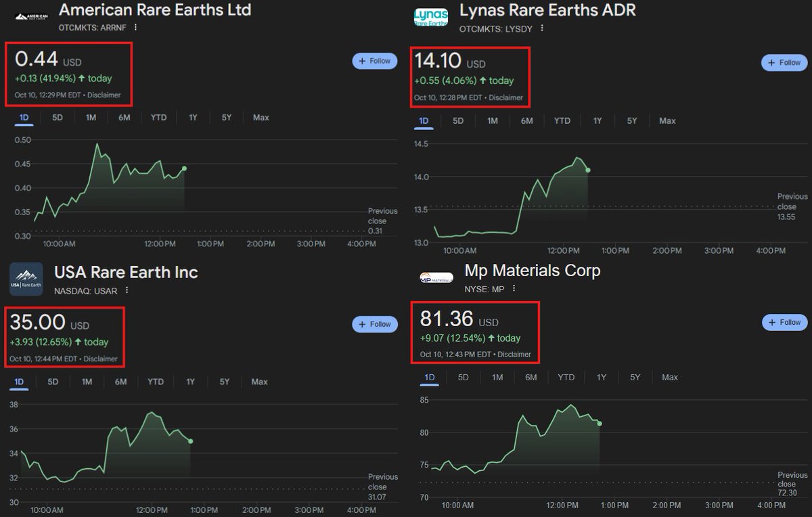Click the NYSE: MP ticker text

click(x=485, y=289)
